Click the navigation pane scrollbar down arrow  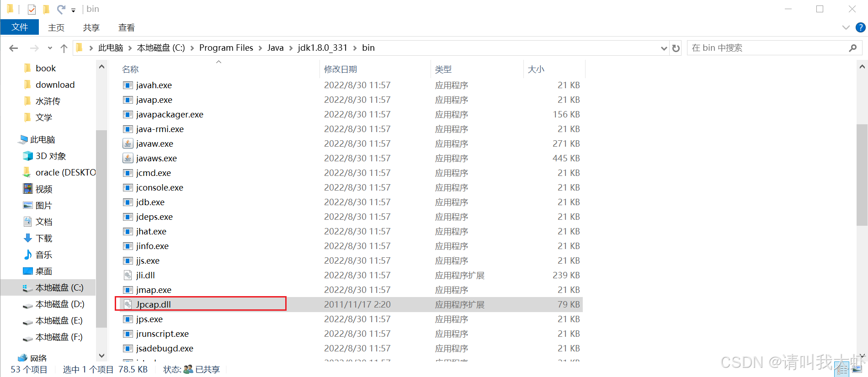tap(101, 356)
